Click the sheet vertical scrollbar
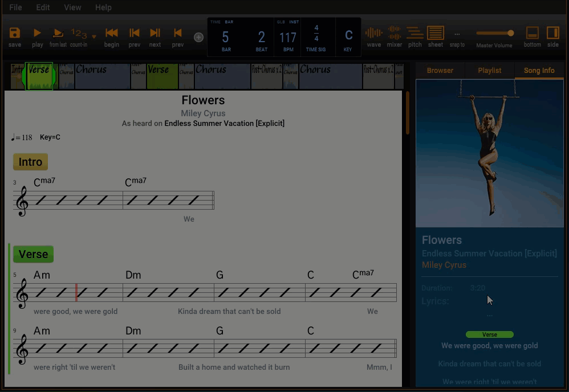The image size is (569, 392). 408,113
